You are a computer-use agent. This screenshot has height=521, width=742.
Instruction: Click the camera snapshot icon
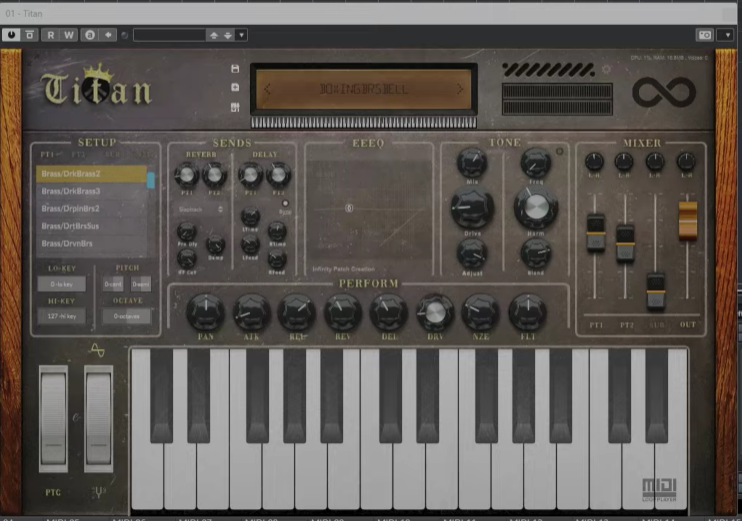tap(705, 35)
